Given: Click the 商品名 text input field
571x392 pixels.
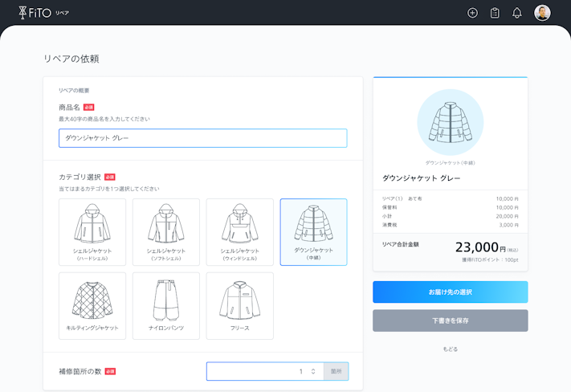Looking at the screenshot, I should point(203,138).
